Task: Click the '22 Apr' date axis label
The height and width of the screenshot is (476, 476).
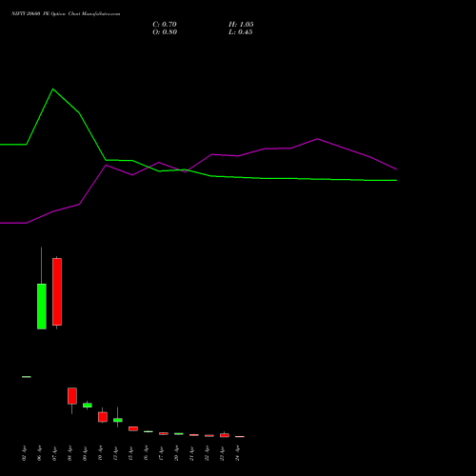Action: (207, 453)
